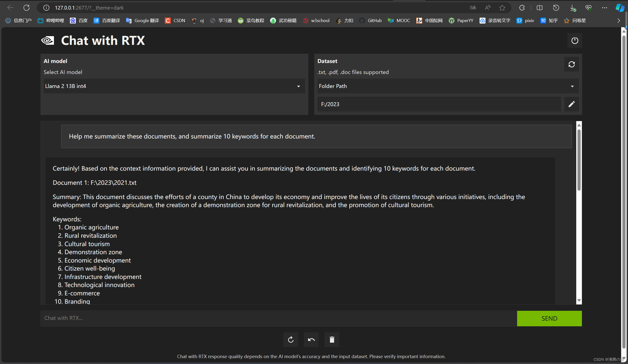Toggle the split screen icon
The width and height of the screenshot is (628, 364).
tap(539, 8)
